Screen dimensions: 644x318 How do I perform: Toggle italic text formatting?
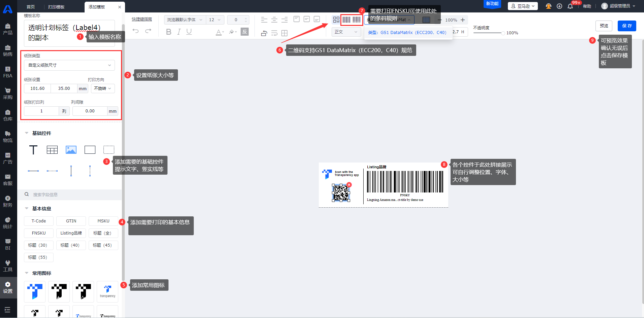point(179,32)
